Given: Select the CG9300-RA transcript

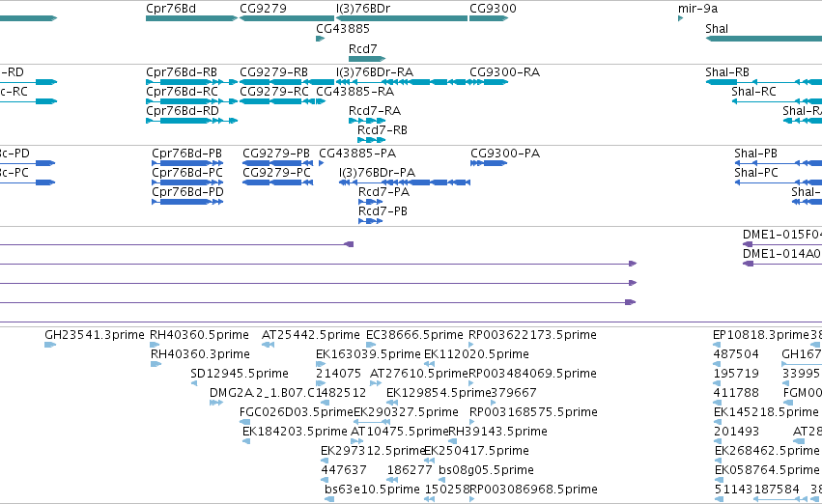Looking at the screenshot, I should pos(489,82).
